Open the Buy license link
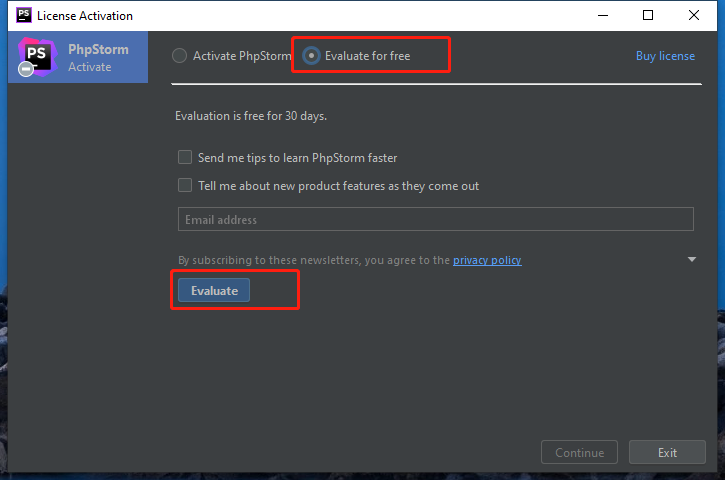The image size is (725, 480). pos(665,56)
